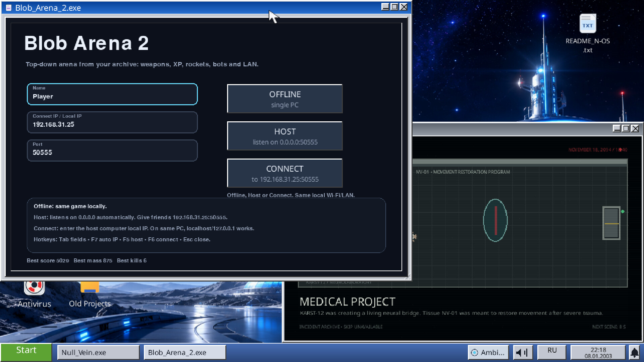Open the Ambi... tray application
This screenshot has height=362, width=644.
click(x=488, y=352)
